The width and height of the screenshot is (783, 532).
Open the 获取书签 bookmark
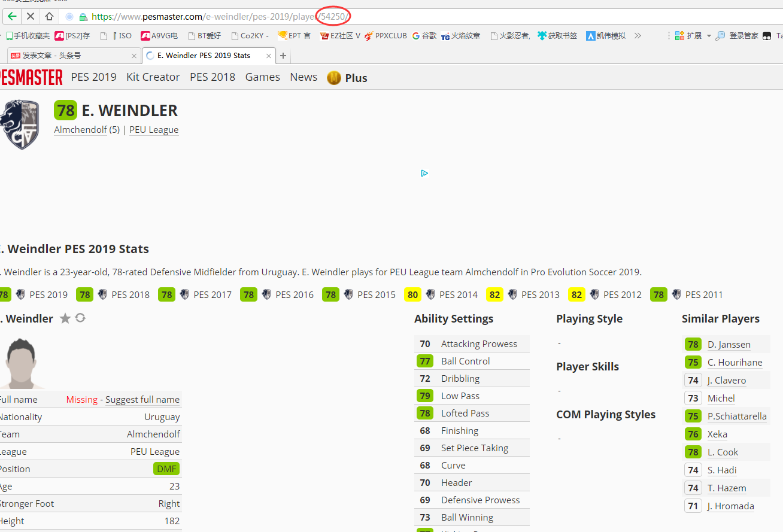(557, 36)
